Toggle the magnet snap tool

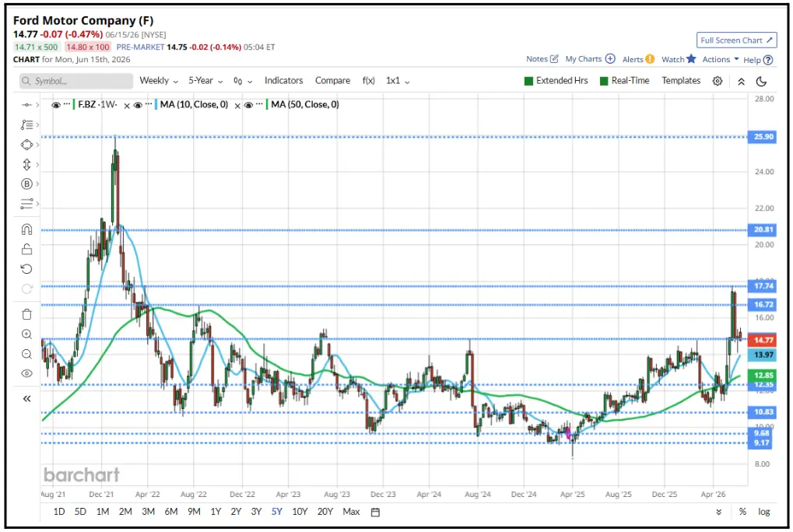click(x=26, y=229)
